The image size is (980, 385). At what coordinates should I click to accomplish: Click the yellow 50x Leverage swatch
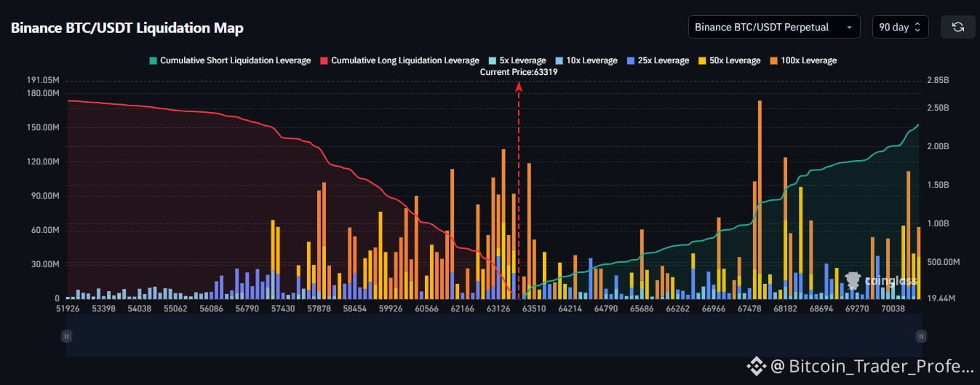(x=701, y=60)
